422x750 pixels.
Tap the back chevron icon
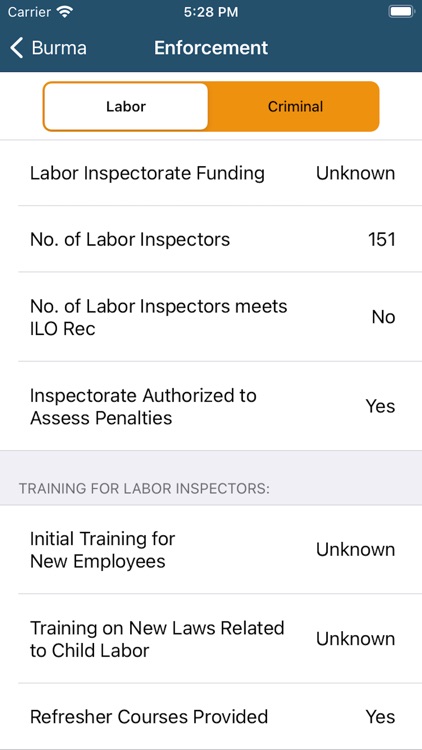click(17, 48)
